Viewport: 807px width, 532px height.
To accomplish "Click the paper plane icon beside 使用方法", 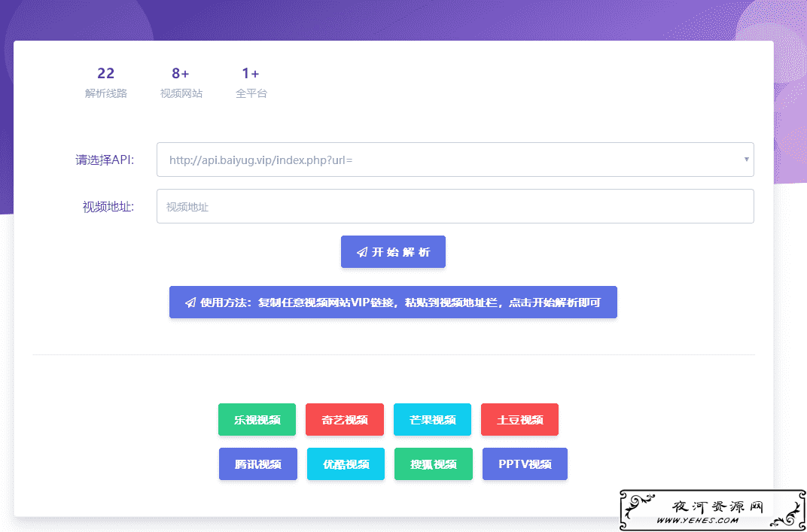I will tap(190, 302).
